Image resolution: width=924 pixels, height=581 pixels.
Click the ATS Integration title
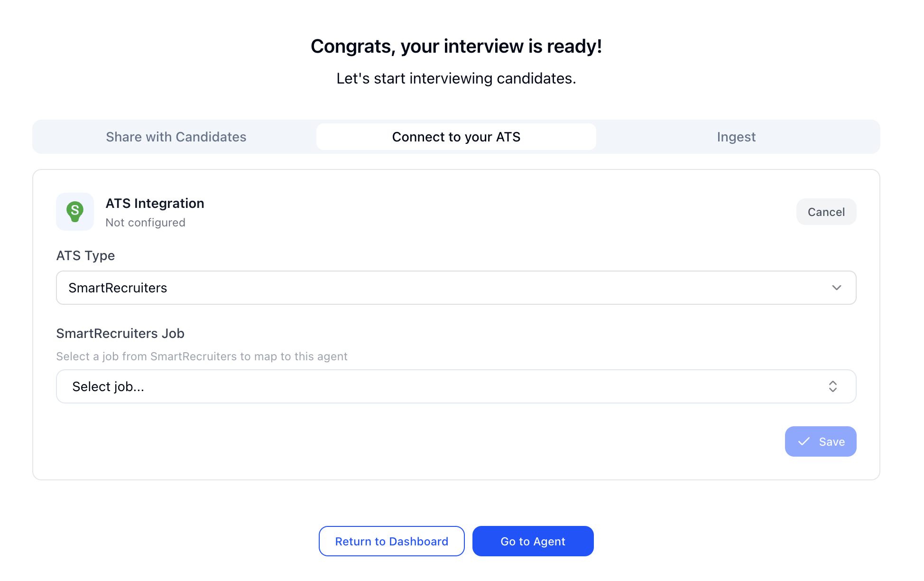coord(155,203)
